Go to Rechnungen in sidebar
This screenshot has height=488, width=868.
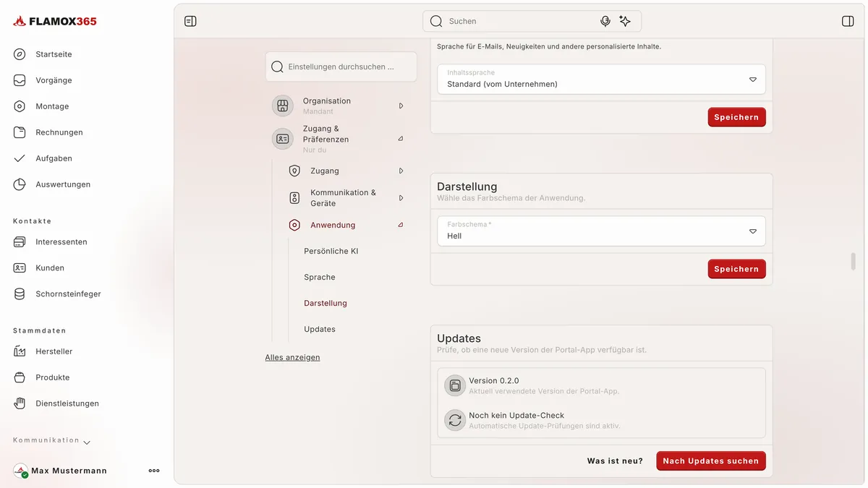point(59,132)
